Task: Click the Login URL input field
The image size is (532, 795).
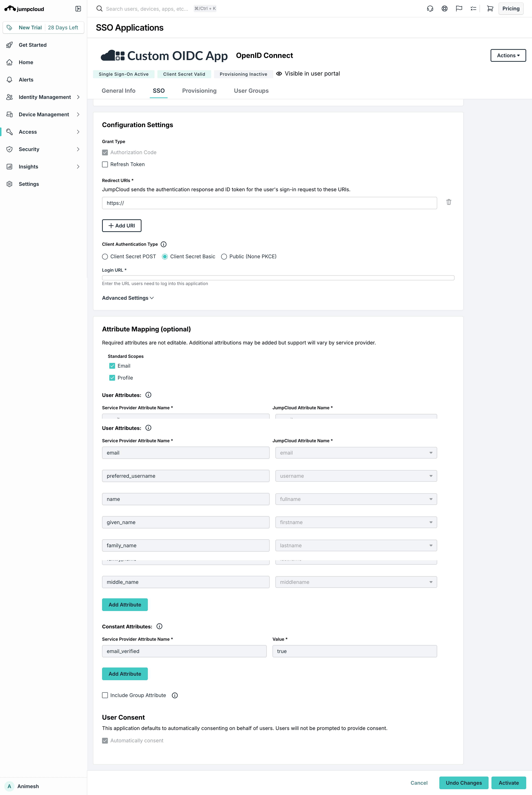Action: pos(278,278)
